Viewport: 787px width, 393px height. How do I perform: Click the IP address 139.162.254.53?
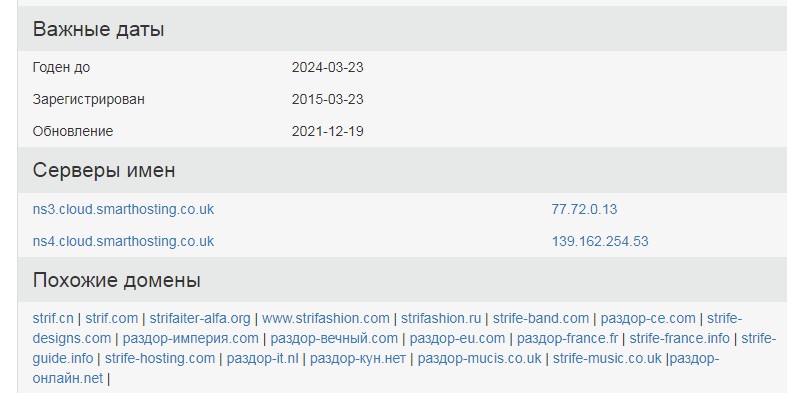[600, 241]
